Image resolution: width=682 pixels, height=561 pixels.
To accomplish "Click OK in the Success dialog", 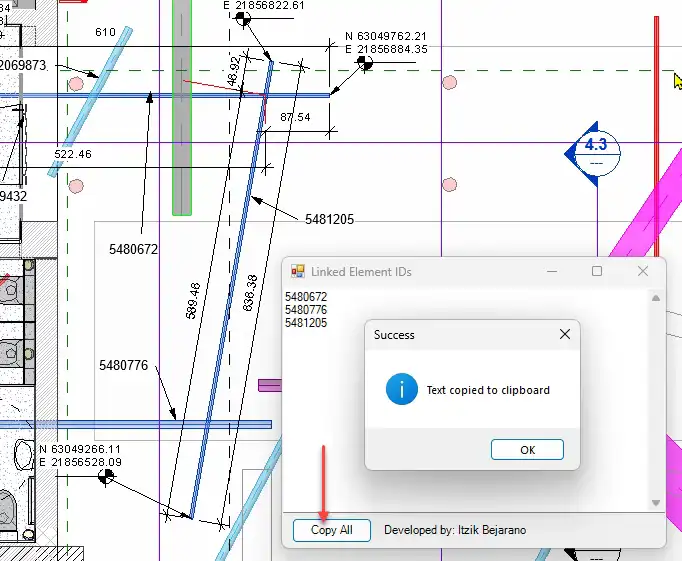I will (527, 450).
